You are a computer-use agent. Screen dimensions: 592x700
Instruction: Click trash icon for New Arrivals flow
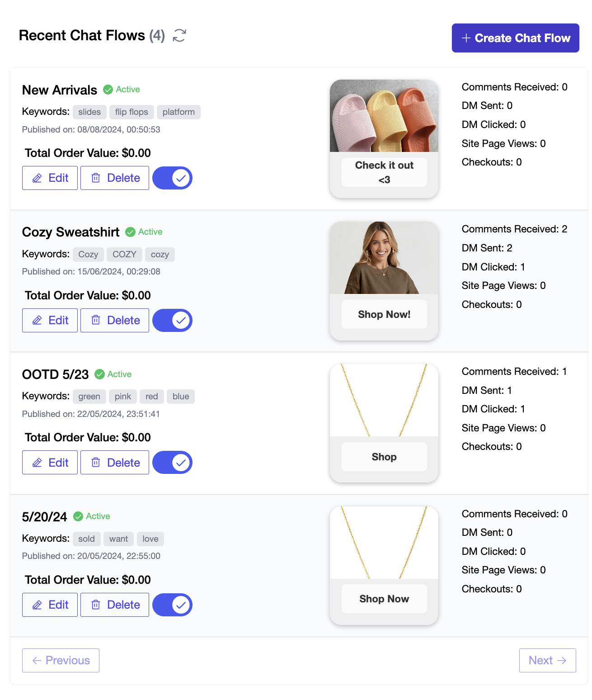click(x=96, y=178)
